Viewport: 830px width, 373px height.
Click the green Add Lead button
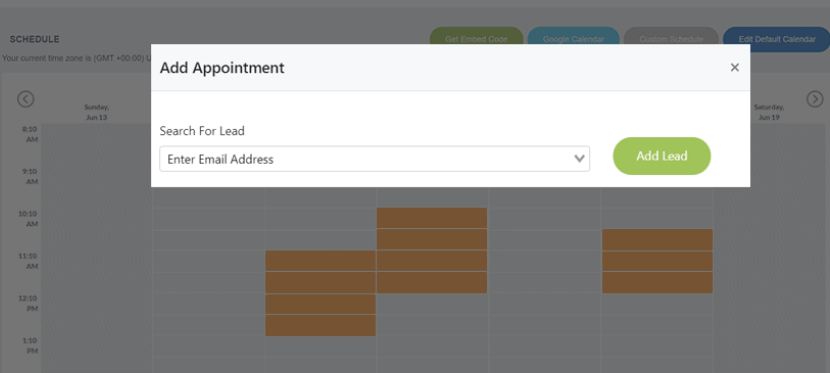click(662, 156)
